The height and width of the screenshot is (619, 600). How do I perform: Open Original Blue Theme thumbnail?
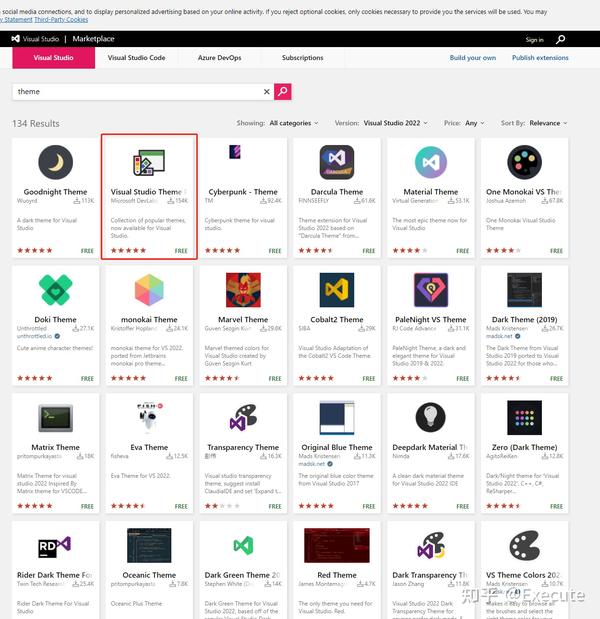click(337, 418)
